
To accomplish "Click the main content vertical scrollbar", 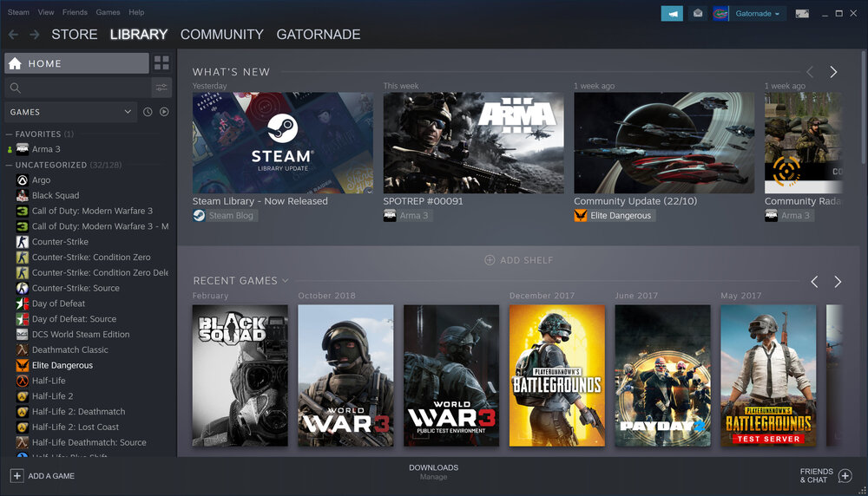I will pyautogui.click(x=863, y=108).
